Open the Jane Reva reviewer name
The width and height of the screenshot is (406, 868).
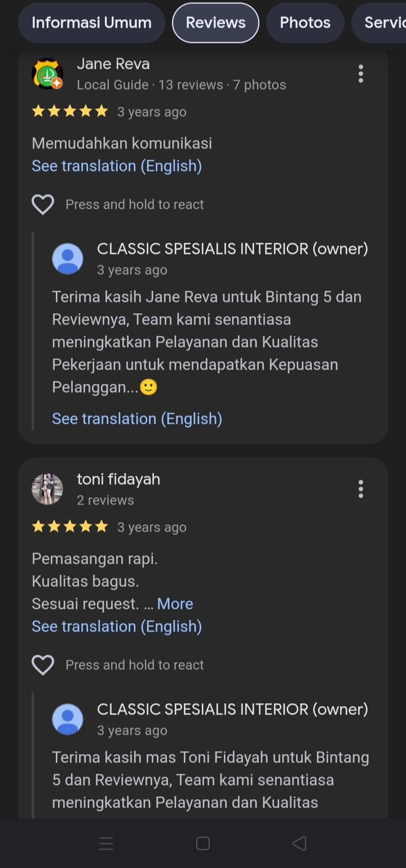click(x=113, y=64)
